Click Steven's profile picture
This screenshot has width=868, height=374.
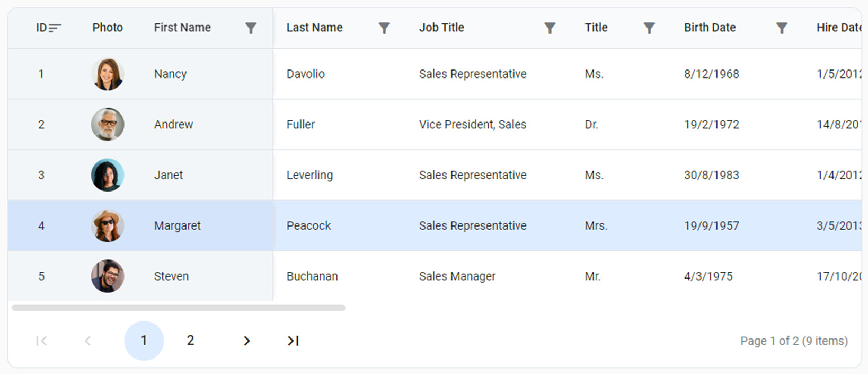pyautogui.click(x=108, y=276)
